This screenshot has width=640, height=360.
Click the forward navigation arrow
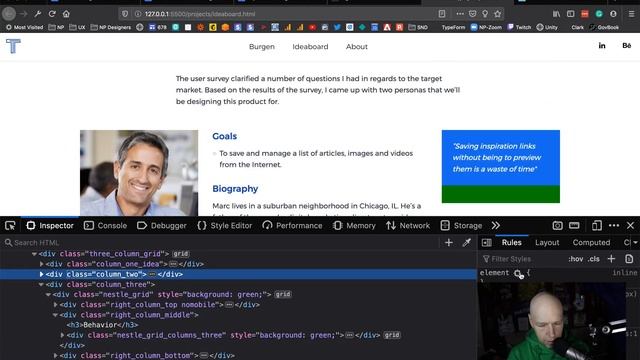click(24, 14)
